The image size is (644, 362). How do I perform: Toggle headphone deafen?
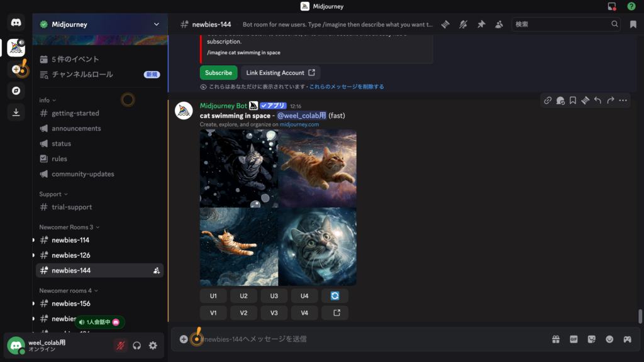tap(136, 346)
